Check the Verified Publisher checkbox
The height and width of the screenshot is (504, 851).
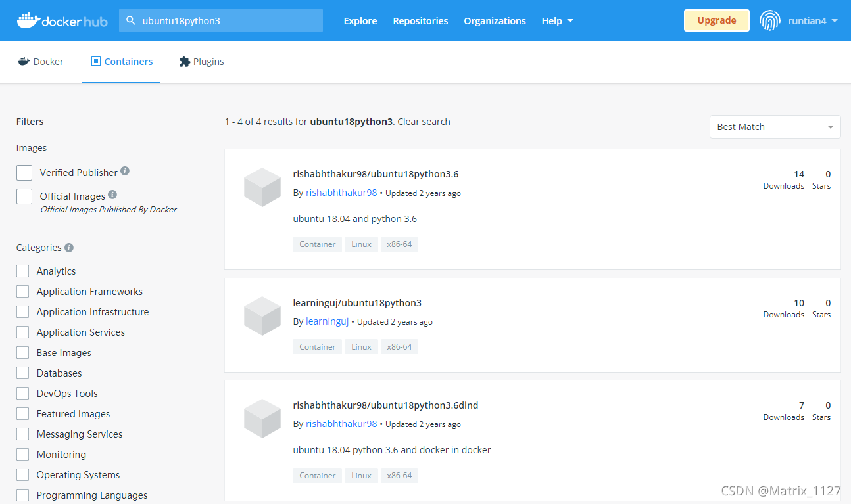click(24, 172)
